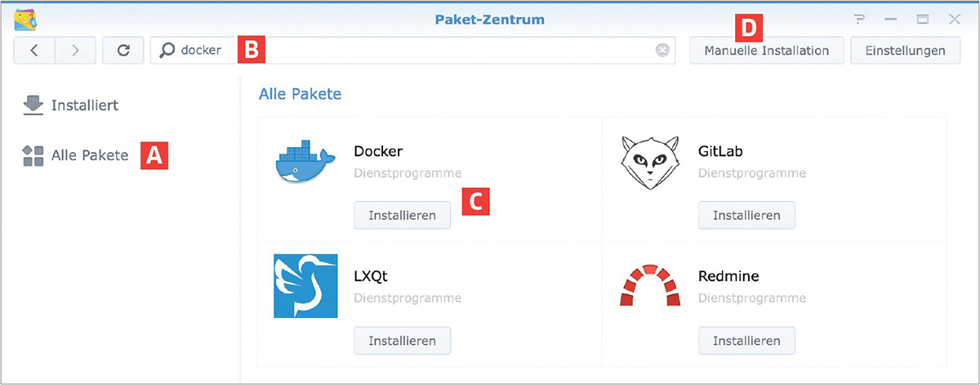Clear the search field text
The image size is (980, 385).
662,51
